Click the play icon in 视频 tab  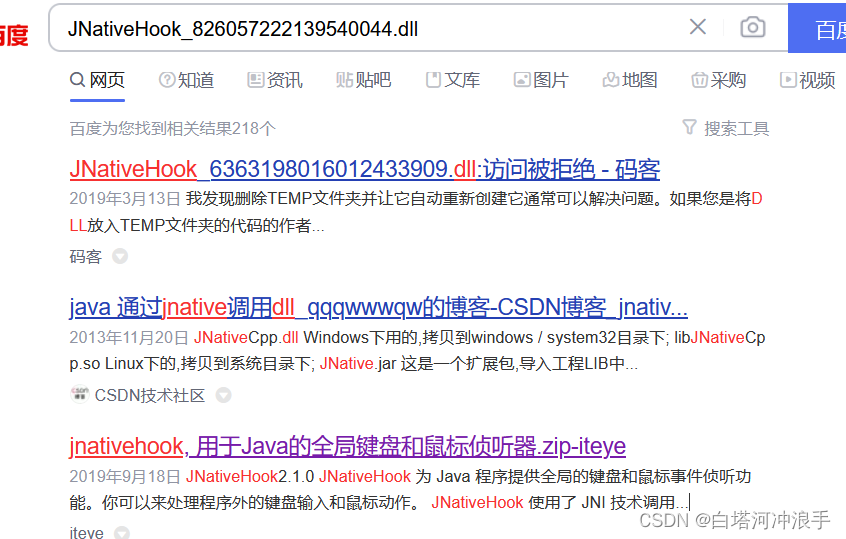(788, 80)
